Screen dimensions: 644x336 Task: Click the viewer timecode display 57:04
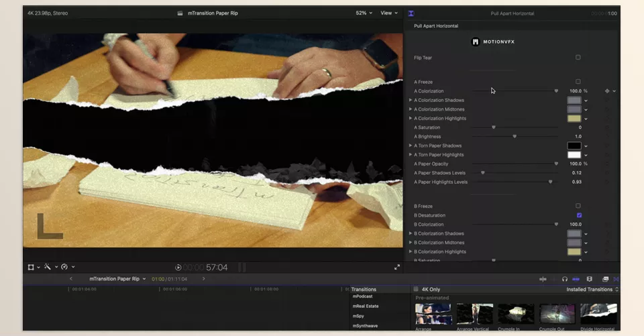(x=205, y=268)
